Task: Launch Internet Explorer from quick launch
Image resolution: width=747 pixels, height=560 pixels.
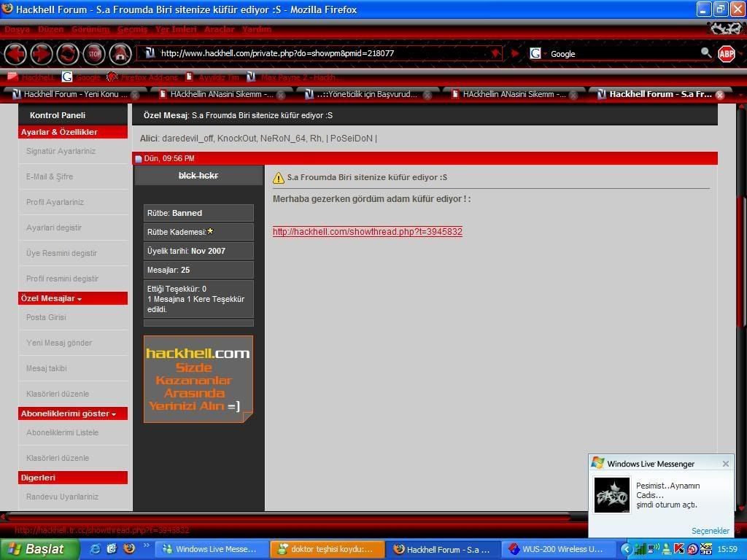Action: click(x=96, y=549)
